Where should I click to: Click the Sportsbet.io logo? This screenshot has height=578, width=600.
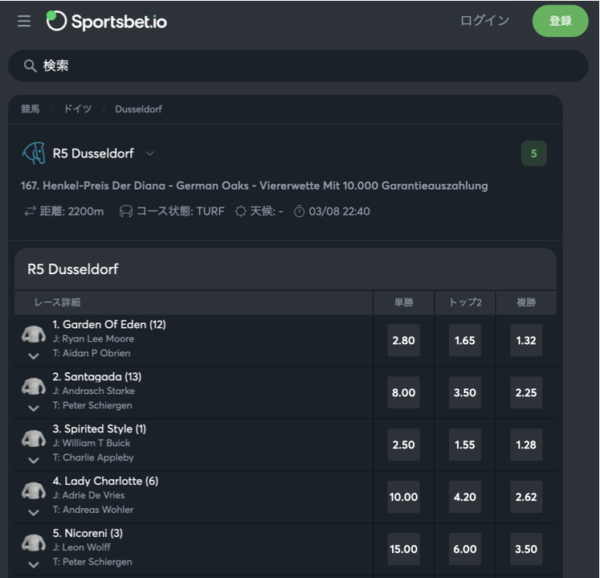tap(107, 21)
